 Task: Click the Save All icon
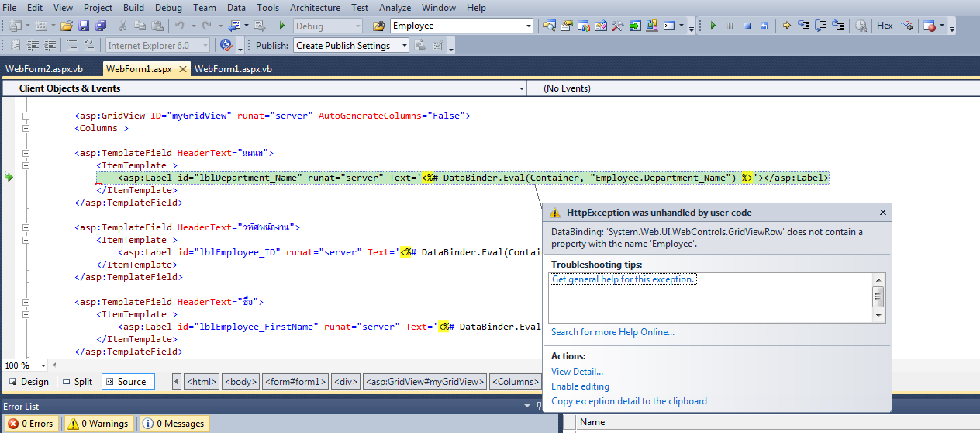(x=101, y=26)
